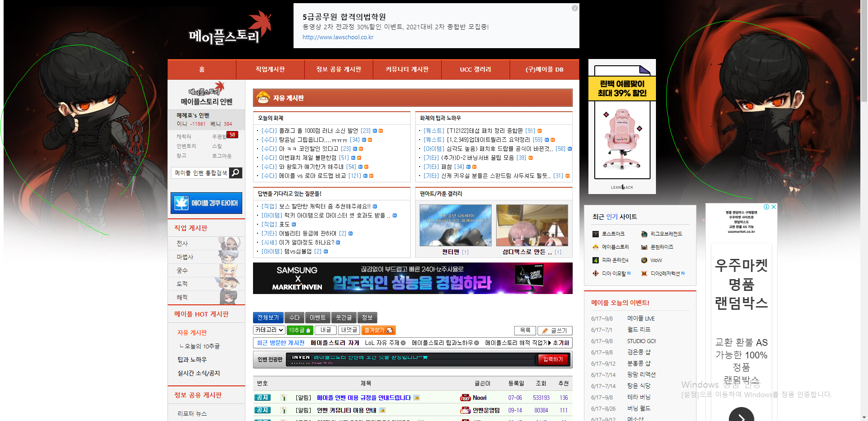Screen dimensions: 868x421
Task: Select the 수다 filter tab
Action: click(294, 317)
